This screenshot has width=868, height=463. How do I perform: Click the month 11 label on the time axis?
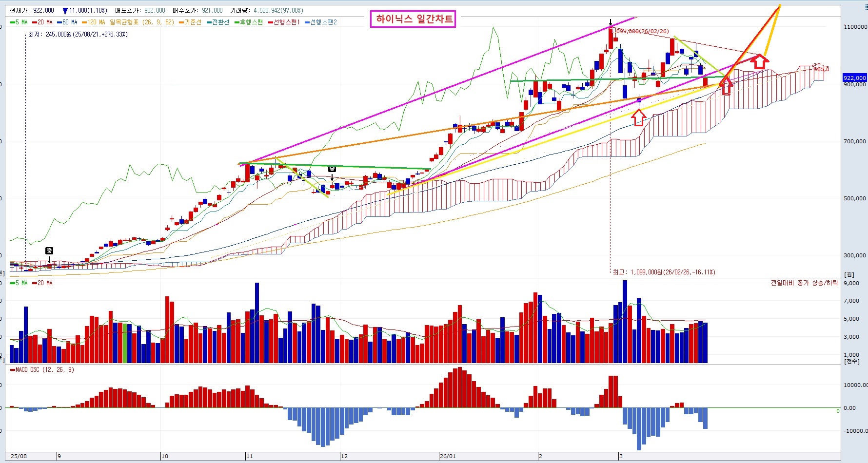[x=249, y=456]
